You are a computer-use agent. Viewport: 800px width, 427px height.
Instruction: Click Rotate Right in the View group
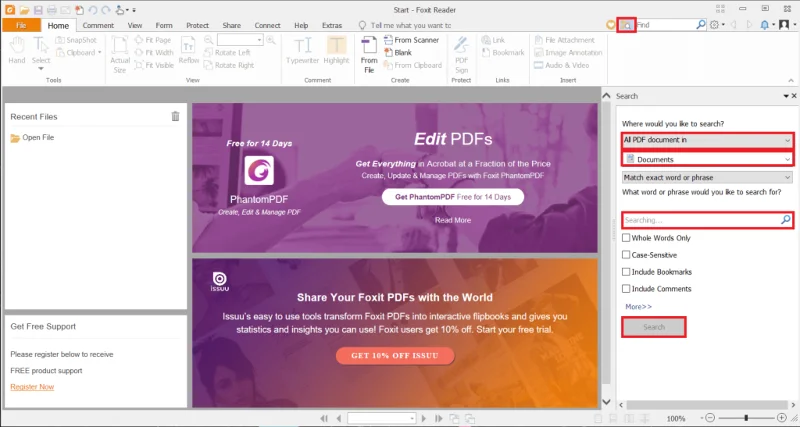229,65
